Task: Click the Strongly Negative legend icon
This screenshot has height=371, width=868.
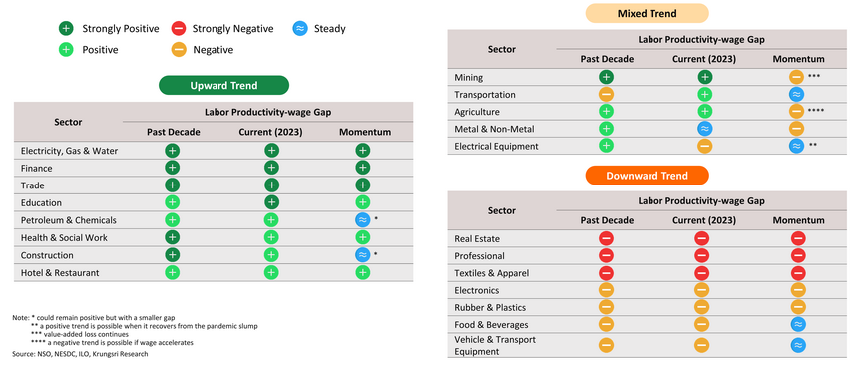Action: pyautogui.click(x=178, y=28)
